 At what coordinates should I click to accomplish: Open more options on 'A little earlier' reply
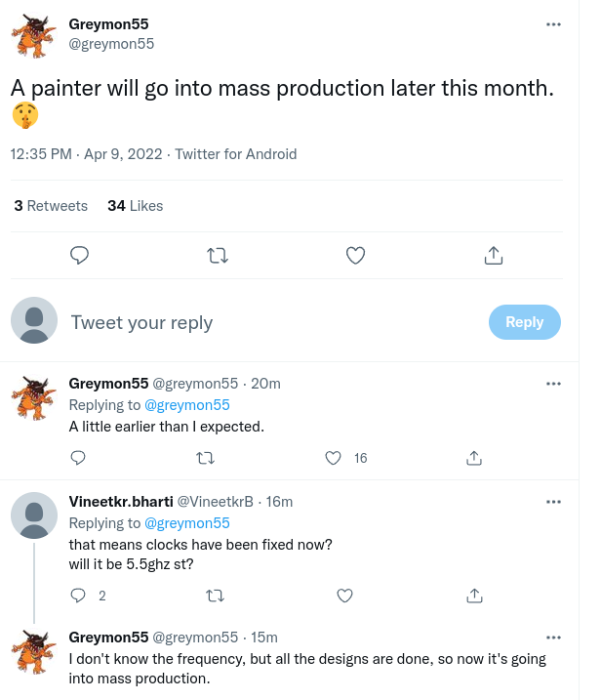[x=553, y=384]
